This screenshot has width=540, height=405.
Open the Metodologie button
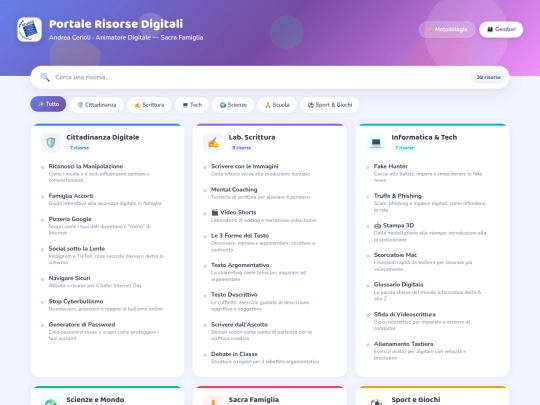point(447,29)
